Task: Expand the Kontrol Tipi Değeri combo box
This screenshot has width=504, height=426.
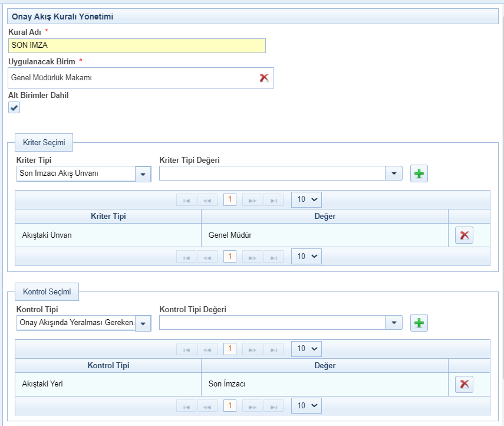Action: (x=393, y=323)
